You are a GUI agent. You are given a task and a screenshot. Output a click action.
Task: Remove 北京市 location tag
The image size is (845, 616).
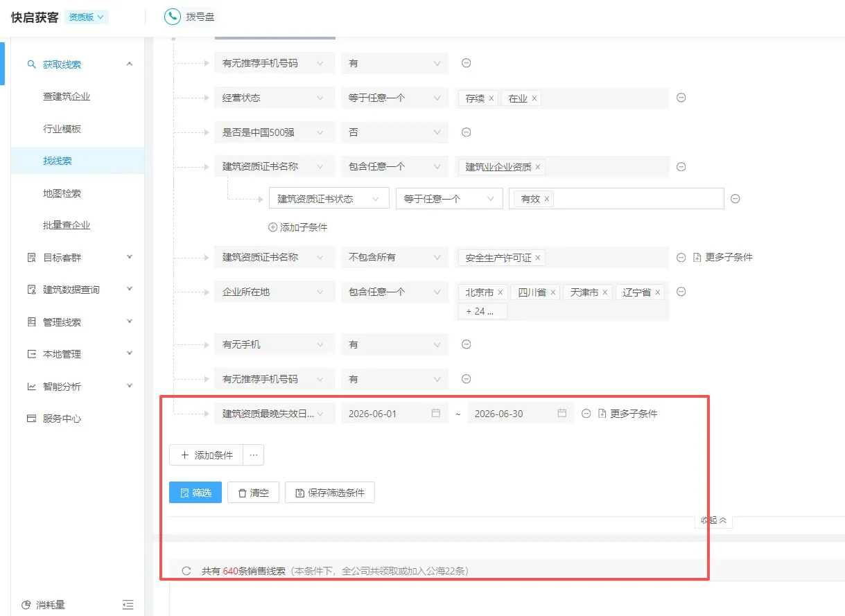pyautogui.click(x=500, y=292)
